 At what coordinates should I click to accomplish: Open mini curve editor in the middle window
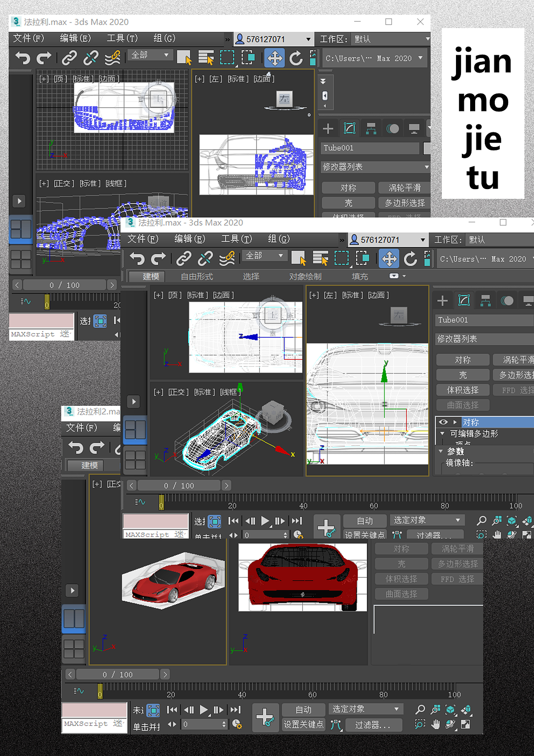pos(140,501)
